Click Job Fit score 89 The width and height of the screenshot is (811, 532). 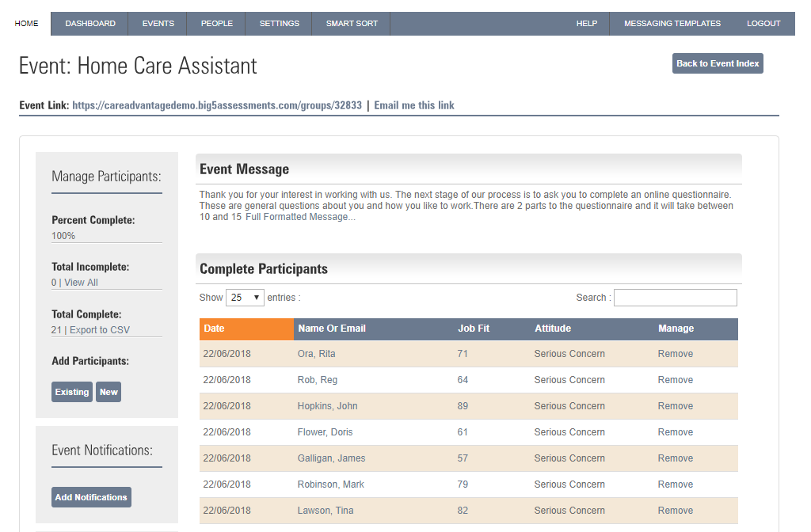[463, 406]
